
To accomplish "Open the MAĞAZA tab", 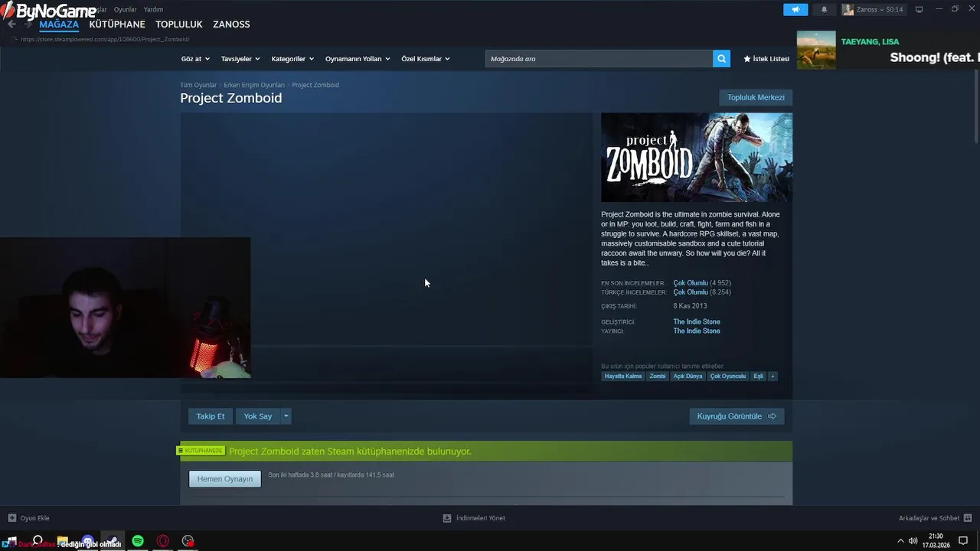I will pos(59,24).
